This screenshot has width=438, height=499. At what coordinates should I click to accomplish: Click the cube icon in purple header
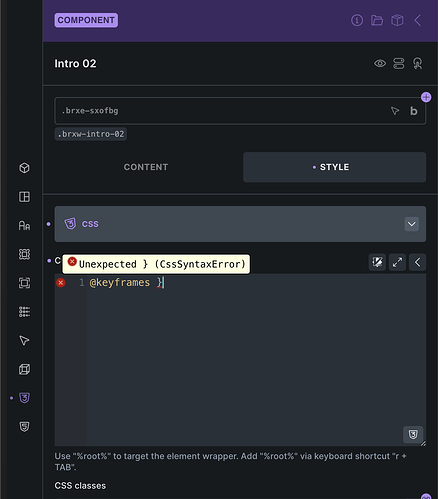pos(397,20)
